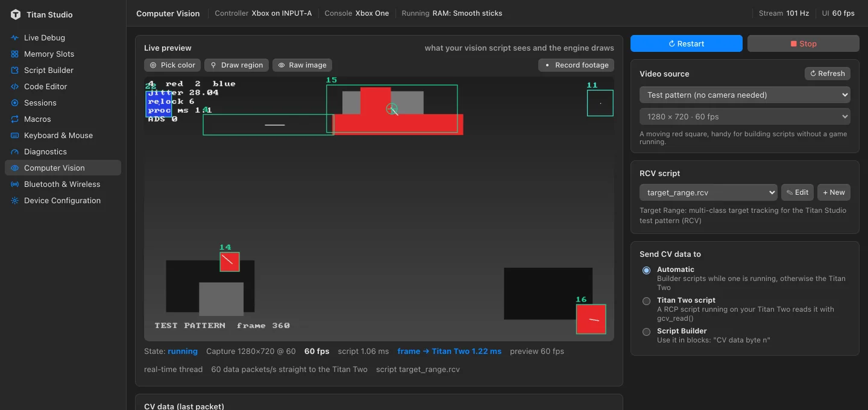Activate the Draw region tool
Image resolution: width=868 pixels, height=410 pixels.
pyautogui.click(x=236, y=65)
